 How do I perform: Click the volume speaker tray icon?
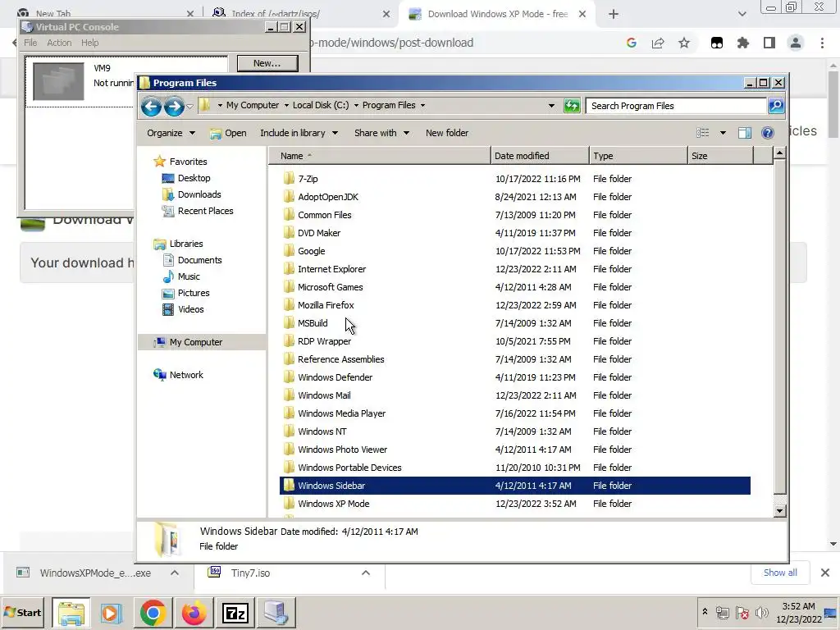pos(761,612)
